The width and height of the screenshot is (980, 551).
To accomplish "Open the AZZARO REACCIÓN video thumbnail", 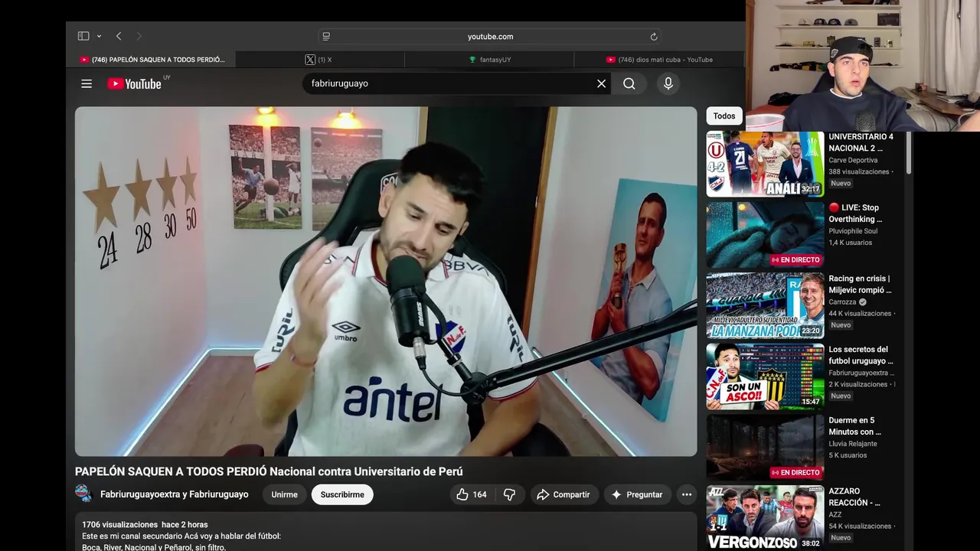I will click(x=765, y=518).
